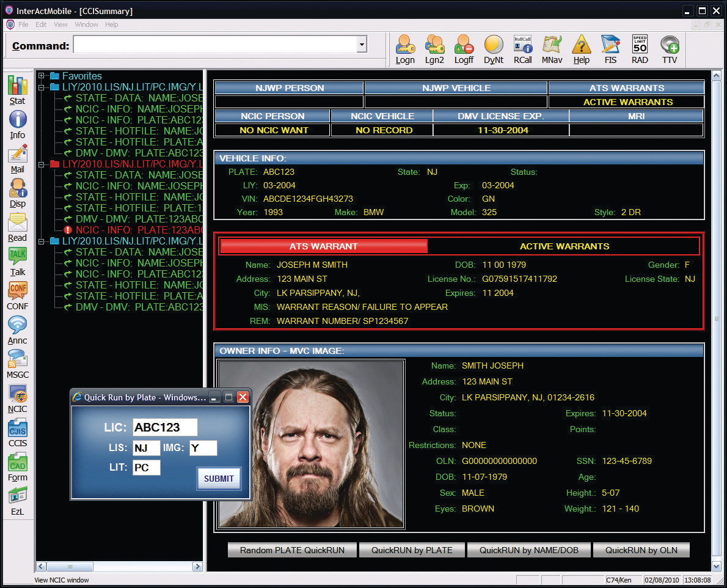Click the LIC plate input field
This screenshot has width=727, height=588.
pos(165,427)
